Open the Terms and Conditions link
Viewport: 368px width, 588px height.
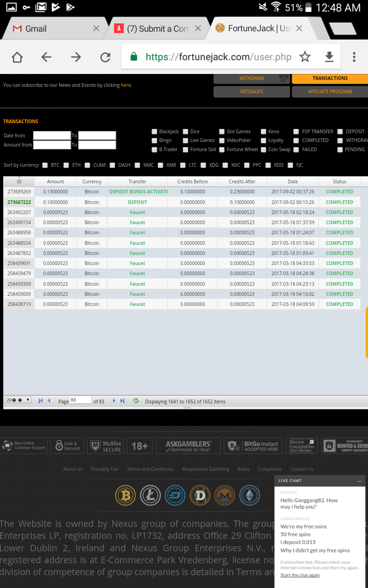click(x=150, y=469)
